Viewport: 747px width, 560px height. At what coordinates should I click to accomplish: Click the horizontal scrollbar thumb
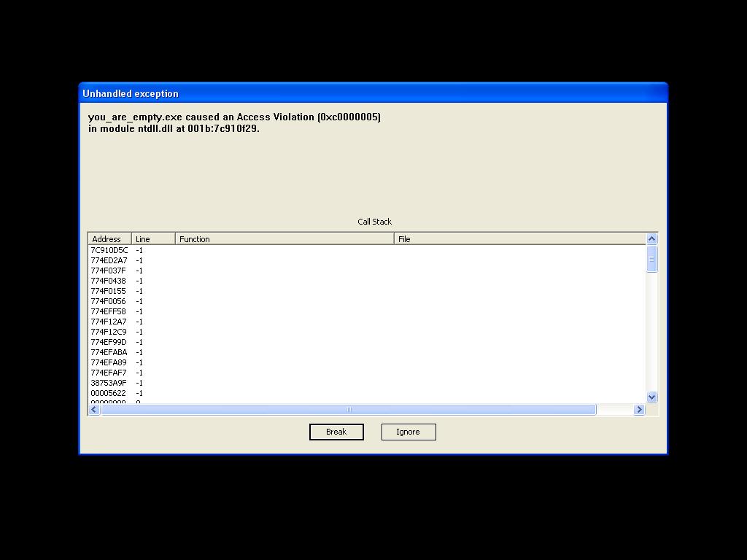pyautogui.click(x=349, y=409)
